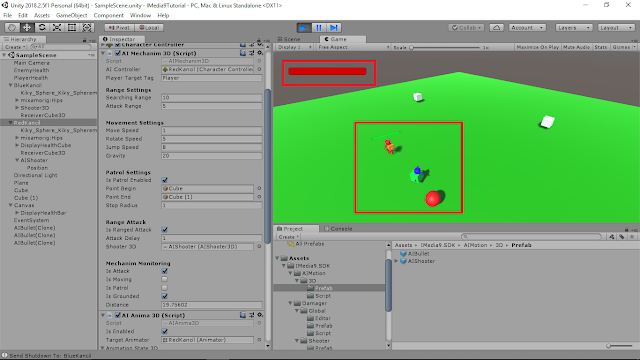Viewport: 640px width, 360px height.
Task: Toggle Is Attack checkbox
Action: (x=164, y=271)
